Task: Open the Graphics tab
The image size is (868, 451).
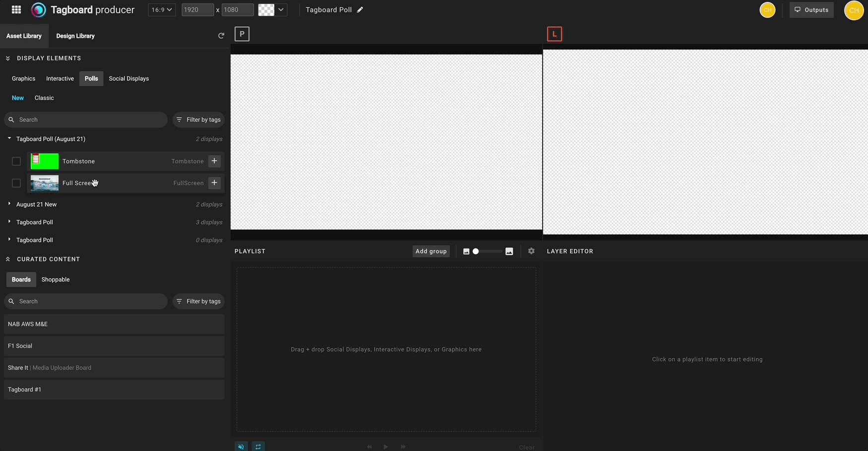Action: point(23,79)
